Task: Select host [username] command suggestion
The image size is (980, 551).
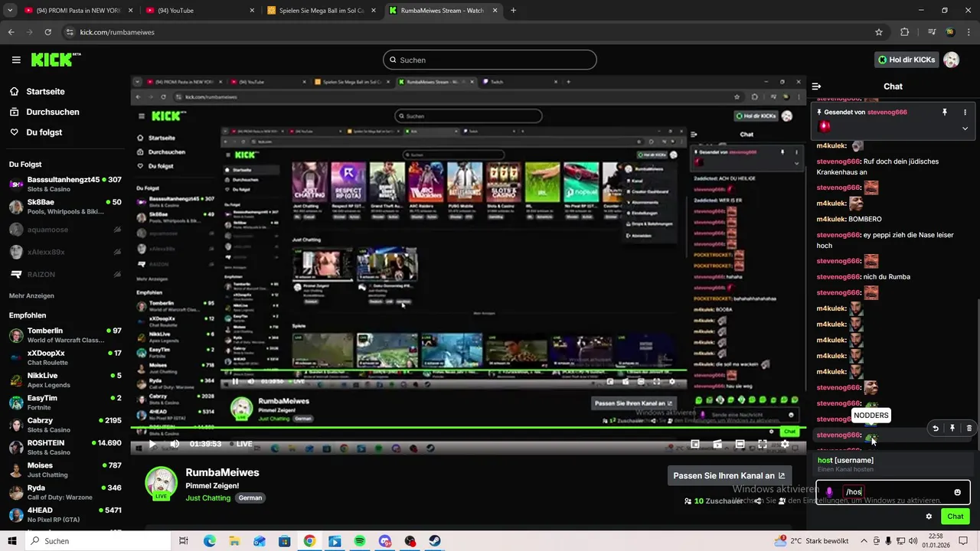Action: pos(893,464)
